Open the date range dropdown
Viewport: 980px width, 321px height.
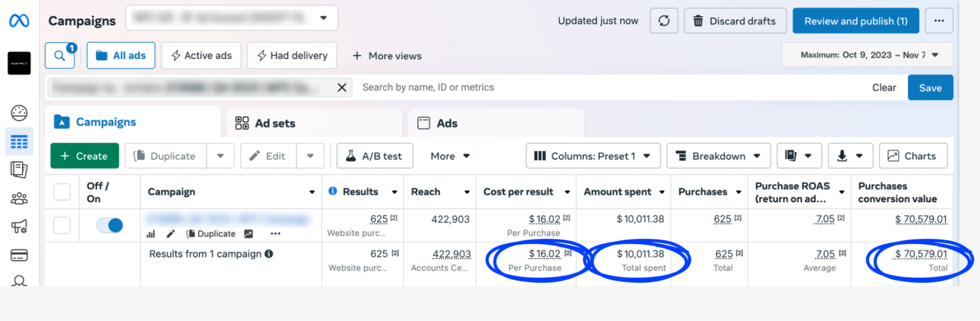(867, 55)
